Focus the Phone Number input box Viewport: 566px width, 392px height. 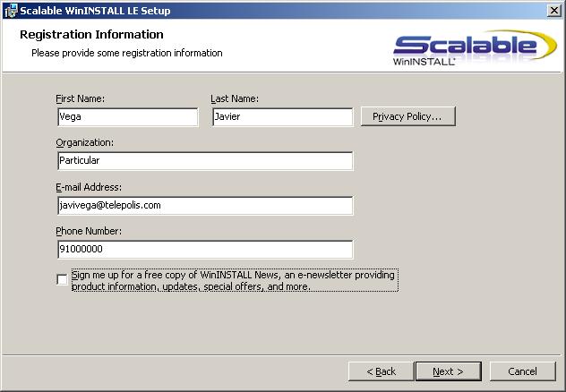(204, 250)
